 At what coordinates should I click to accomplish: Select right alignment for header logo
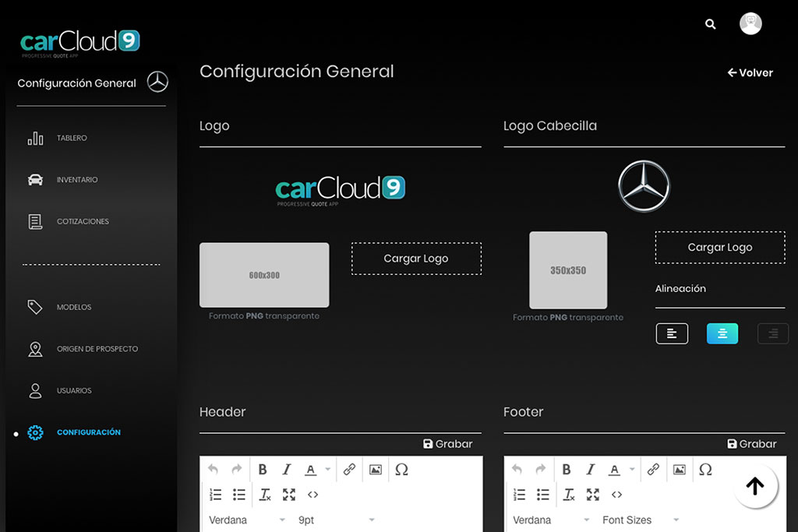(x=773, y=333)
